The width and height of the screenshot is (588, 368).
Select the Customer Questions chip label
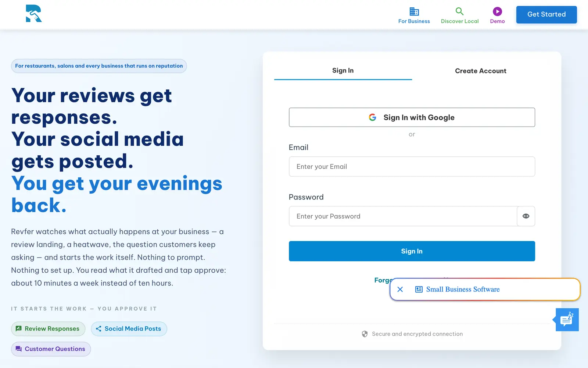pyautogui.click(x=55, y=349)
